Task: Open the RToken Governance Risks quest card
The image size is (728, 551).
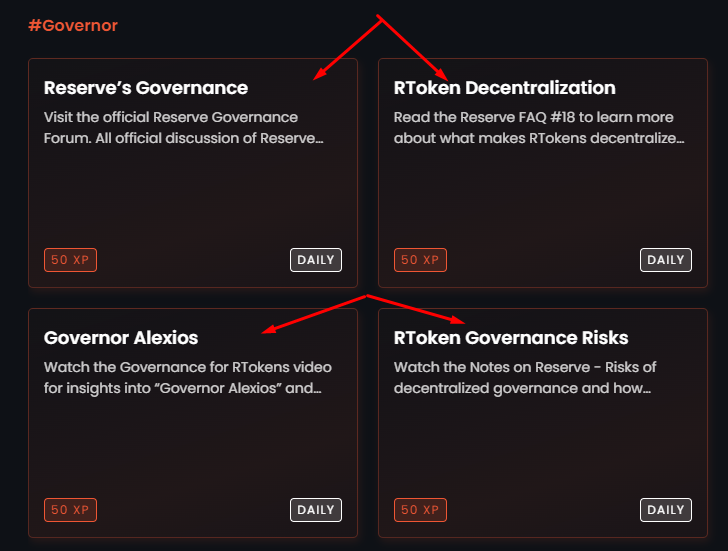Action: tap(543, 423)
